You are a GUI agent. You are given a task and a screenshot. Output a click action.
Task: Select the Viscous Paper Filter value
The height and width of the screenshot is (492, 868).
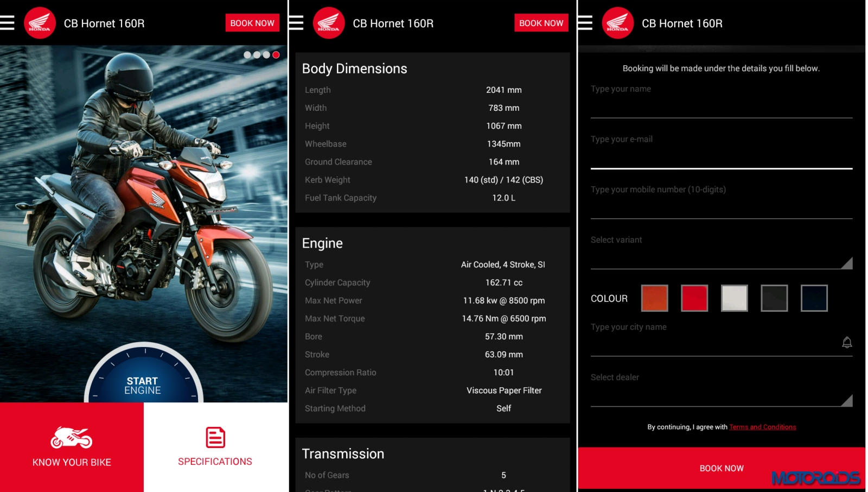(504, 390)
